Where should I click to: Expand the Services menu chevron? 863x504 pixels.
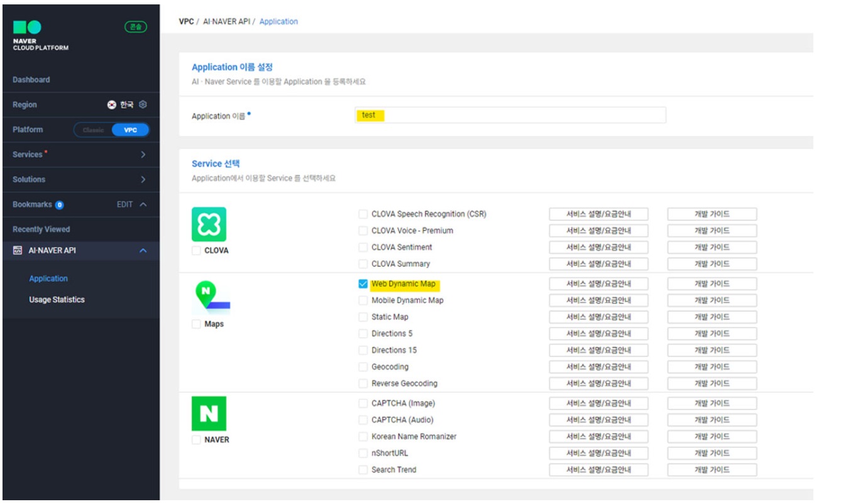click(143, 155)
